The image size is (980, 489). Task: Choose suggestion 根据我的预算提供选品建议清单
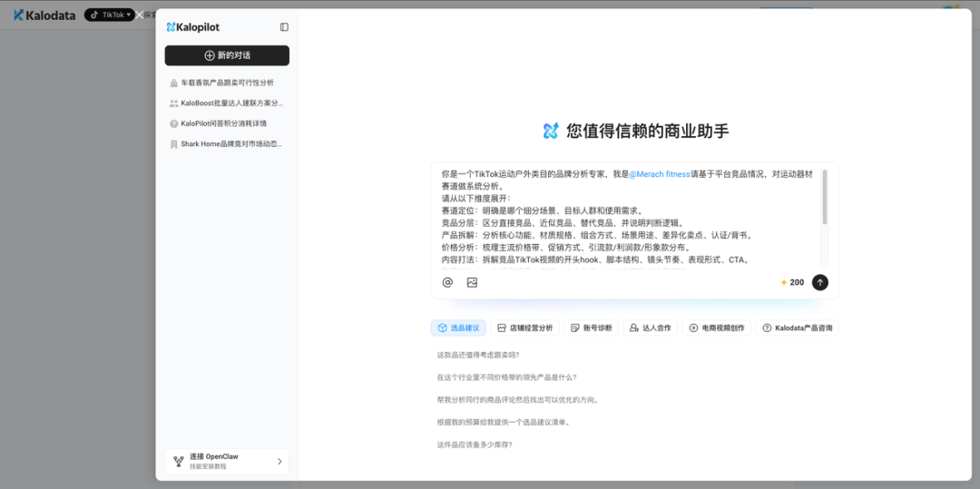click(503, 423)
